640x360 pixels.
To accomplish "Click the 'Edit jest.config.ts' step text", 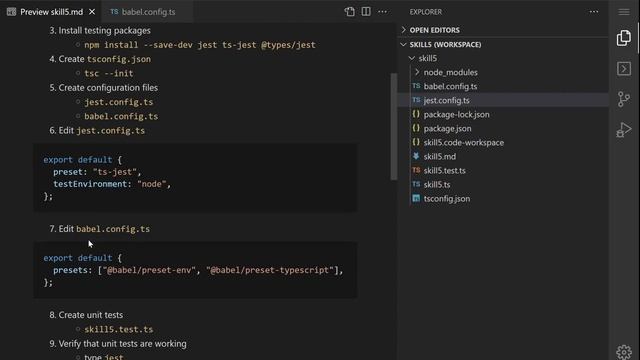I will click(x=102, y=131).
